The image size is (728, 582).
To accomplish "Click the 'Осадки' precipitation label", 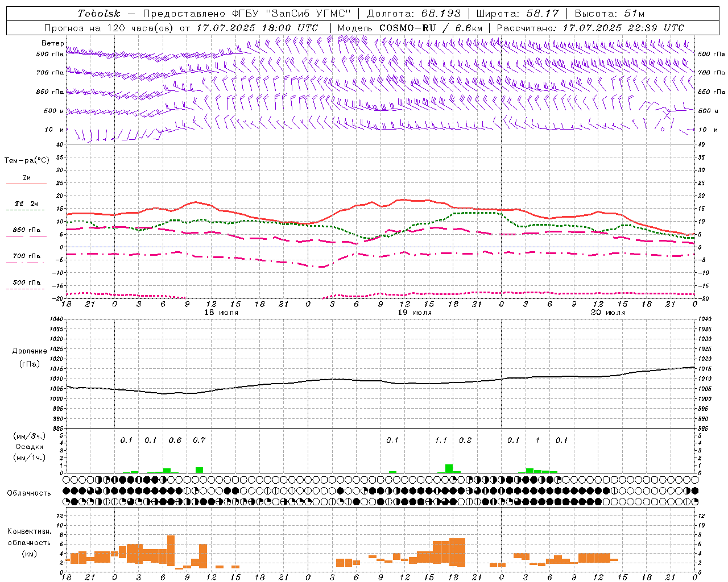I will (29, 447).
